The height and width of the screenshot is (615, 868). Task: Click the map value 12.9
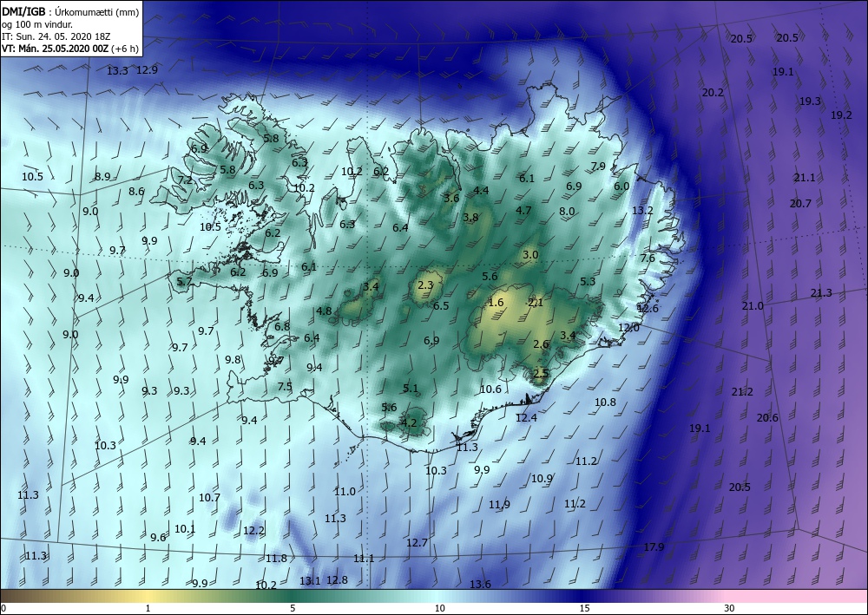pyautogui.click(x=147, y=70)
